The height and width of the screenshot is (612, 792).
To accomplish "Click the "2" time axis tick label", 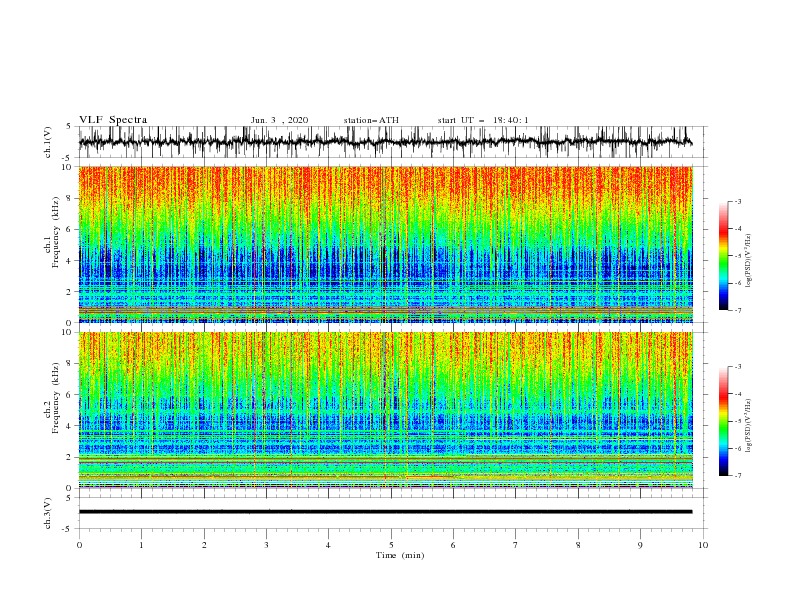I will (204, 545).
